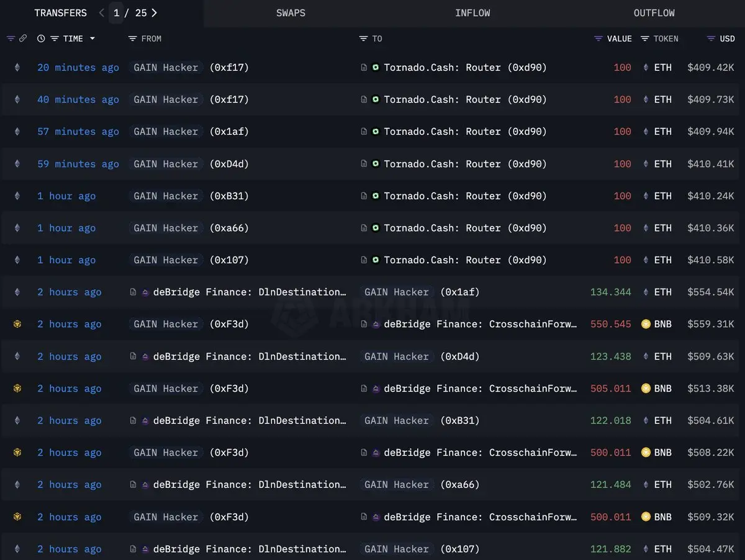This screenshot has height=560, width=745.
Task: Open recipient GAIN Hacker (0x107) in 121.882 row
Action: (420, 549)
